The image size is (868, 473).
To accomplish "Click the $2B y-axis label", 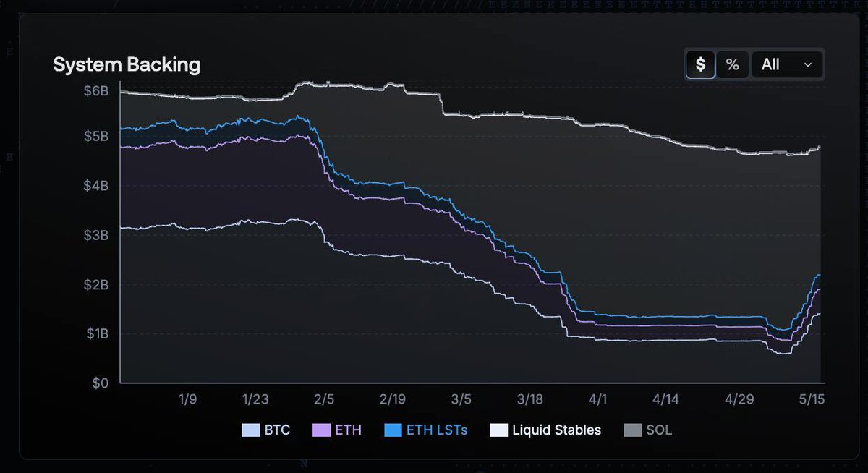I will tap(95, 284).
